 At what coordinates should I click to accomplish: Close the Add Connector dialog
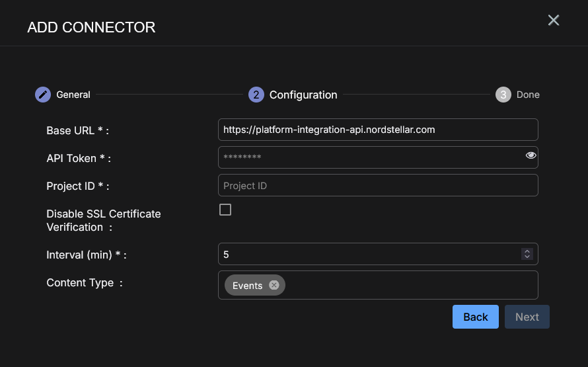[554, 20]
